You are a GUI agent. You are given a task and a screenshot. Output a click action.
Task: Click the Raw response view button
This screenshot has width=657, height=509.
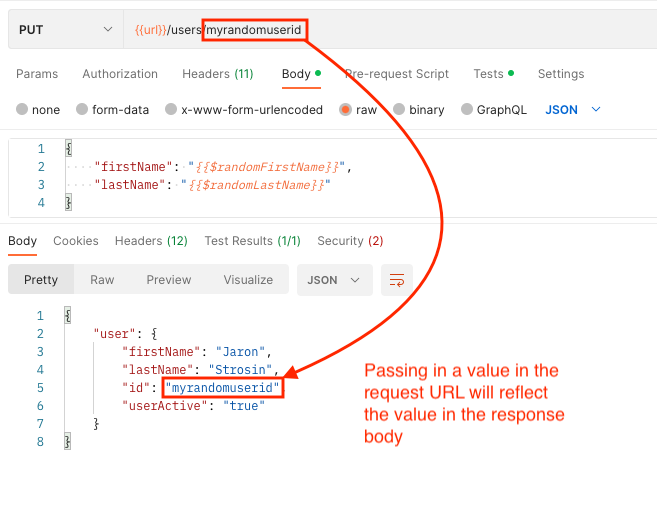pos(102,280)
